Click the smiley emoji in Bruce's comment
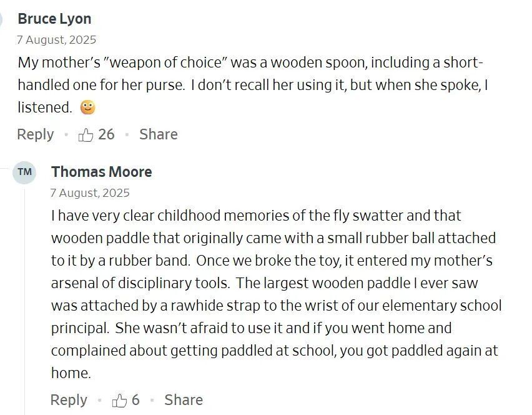Screen dimensions: 532x415 pos(88,107)
